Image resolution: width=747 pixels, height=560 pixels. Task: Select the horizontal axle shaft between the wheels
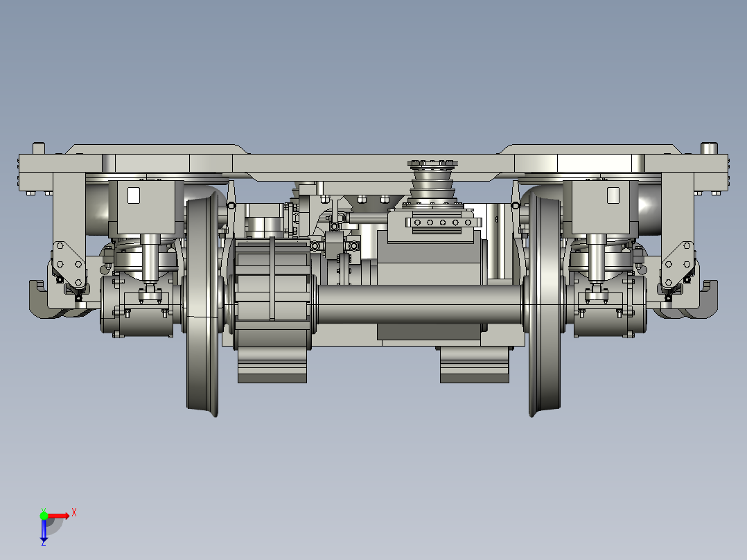[x=419, y=304]
